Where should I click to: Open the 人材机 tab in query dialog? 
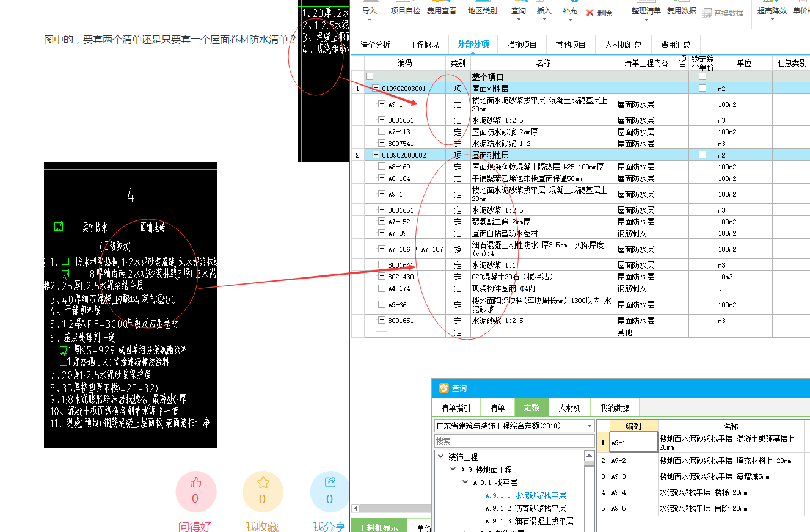click(569, 407)
